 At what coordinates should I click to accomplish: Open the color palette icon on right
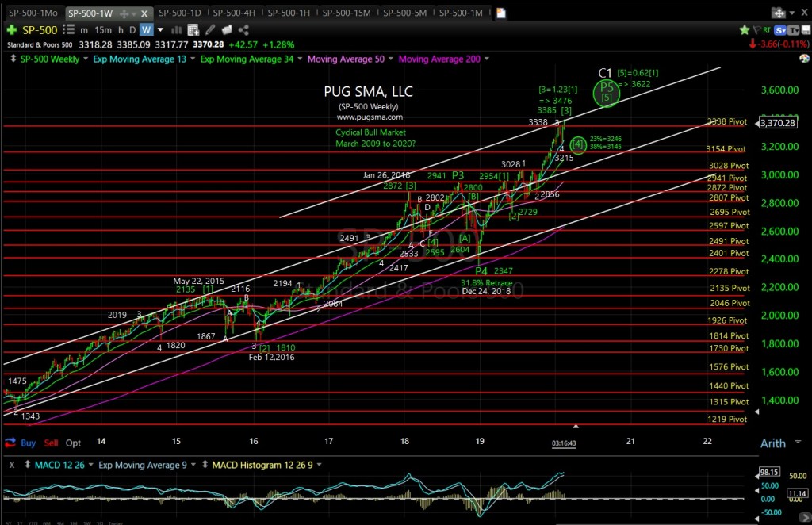pos(804,59)
